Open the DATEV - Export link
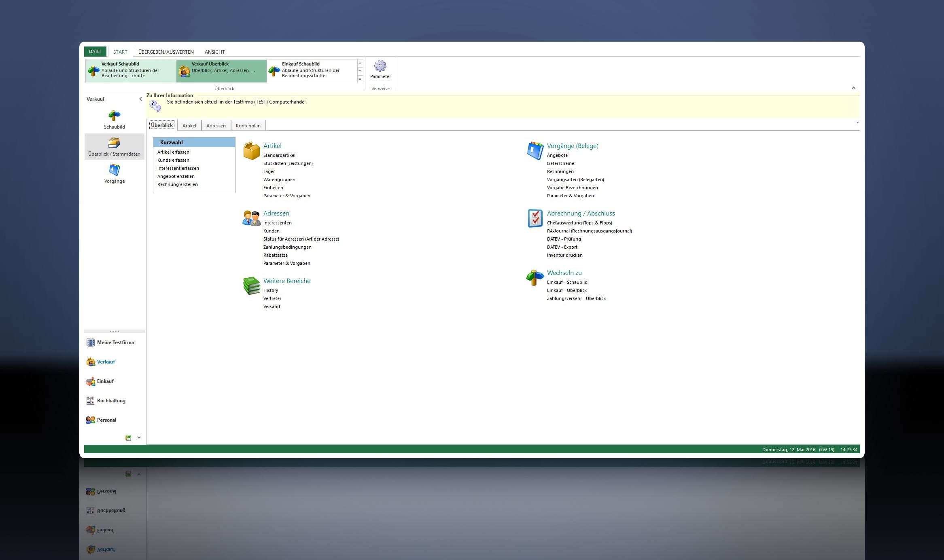The height and width of the screenshot is (560, 944). (x=562, y=247)
